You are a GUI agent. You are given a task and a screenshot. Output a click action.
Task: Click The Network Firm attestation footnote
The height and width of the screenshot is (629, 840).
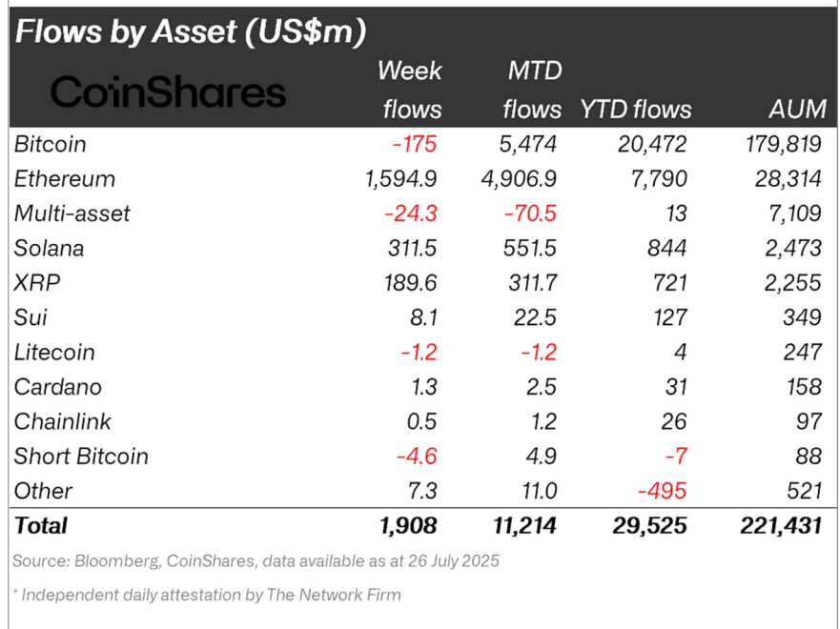(207, 595)
